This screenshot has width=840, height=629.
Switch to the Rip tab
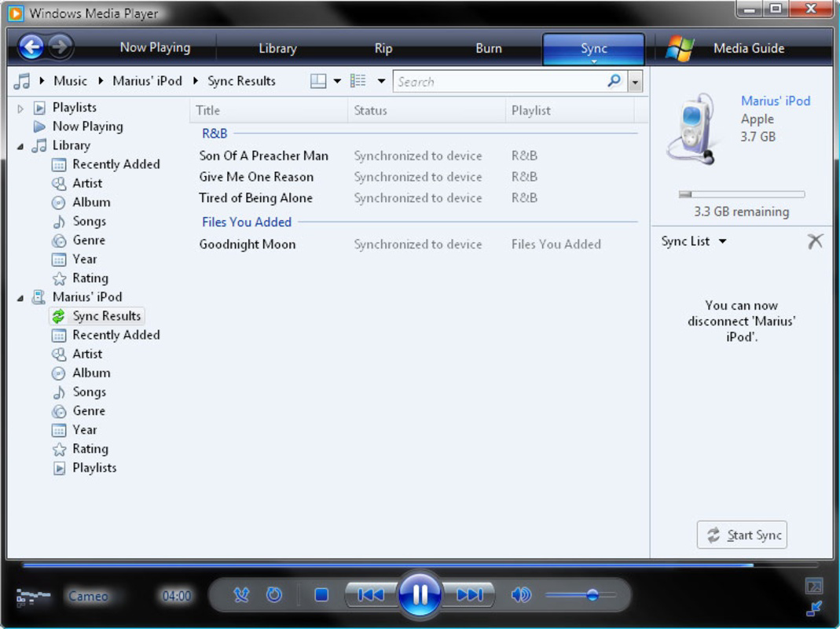coord(383,48)
